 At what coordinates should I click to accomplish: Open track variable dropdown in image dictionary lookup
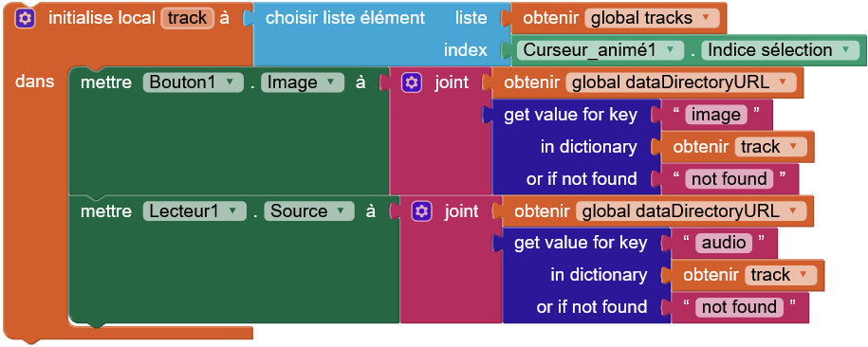click(x=770, y=147)
